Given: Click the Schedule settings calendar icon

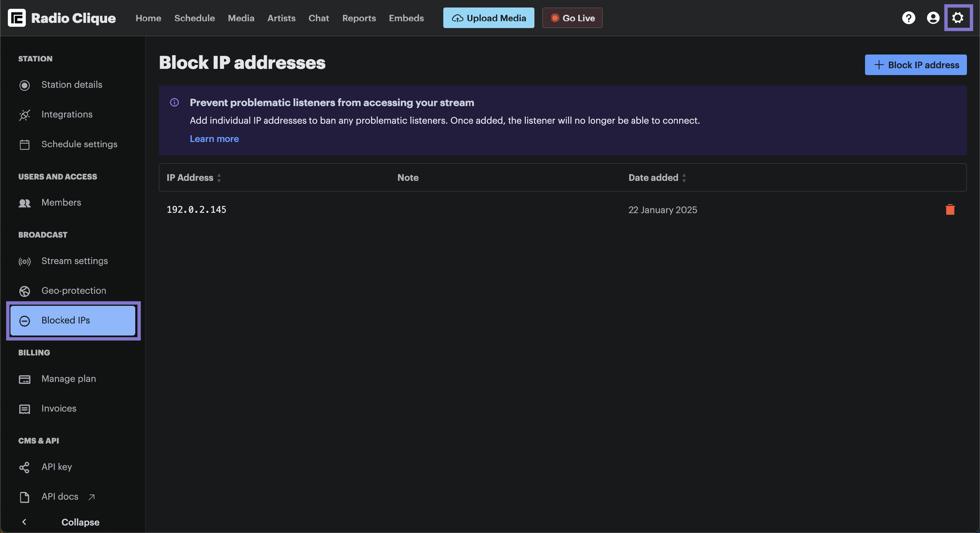Looking at the screenshot, I should 25,145.
